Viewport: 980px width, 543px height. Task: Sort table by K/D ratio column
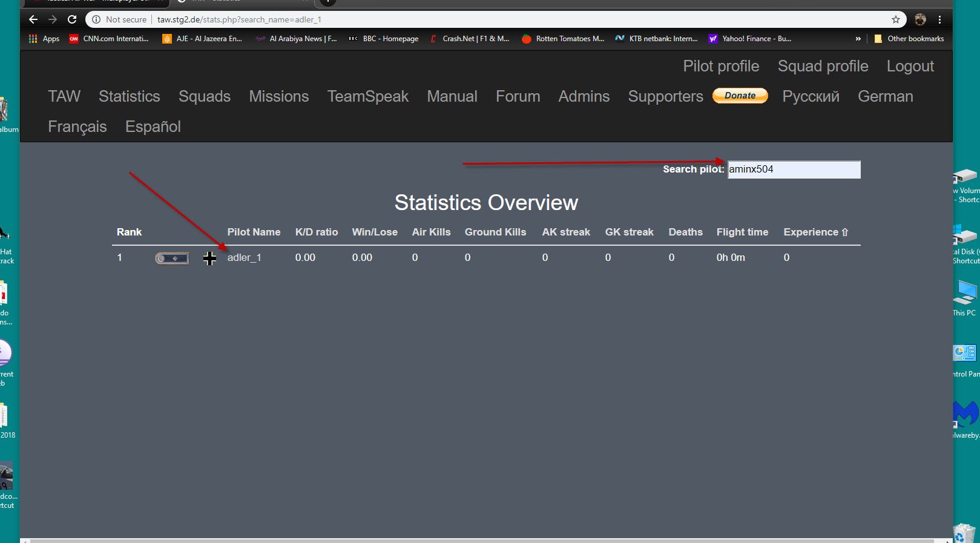tap(317, 232)
